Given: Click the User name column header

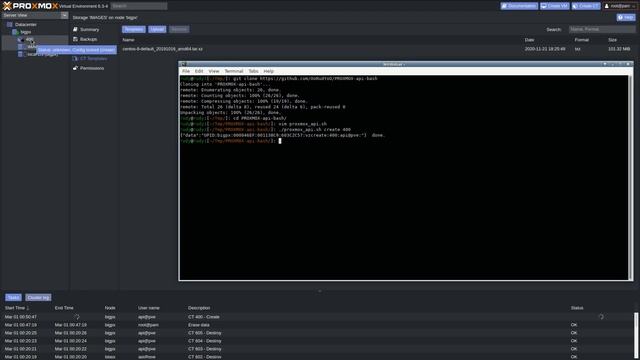Looking at the screenshot, I should point(149,308).
